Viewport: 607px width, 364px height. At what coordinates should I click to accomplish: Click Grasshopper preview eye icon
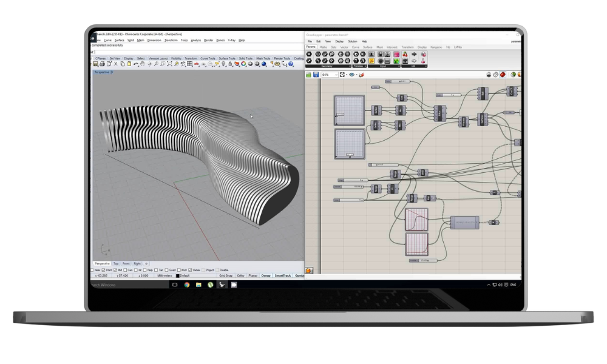pos(351,75)
